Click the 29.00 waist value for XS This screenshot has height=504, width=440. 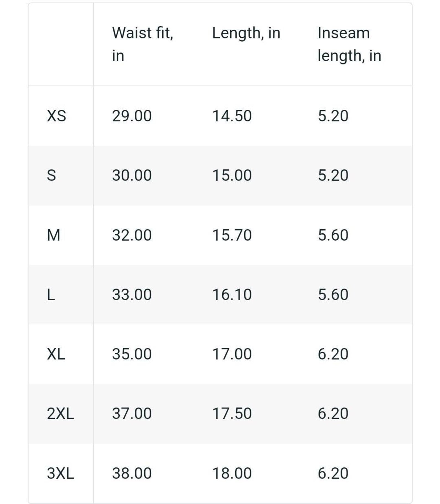tap(132, 116)
